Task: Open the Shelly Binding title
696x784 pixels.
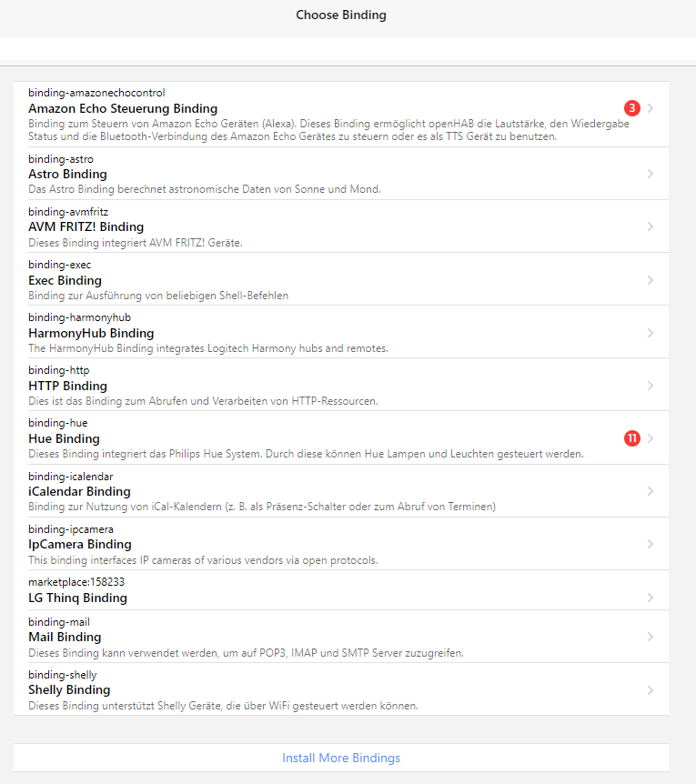Action: [x=69, y=689]
